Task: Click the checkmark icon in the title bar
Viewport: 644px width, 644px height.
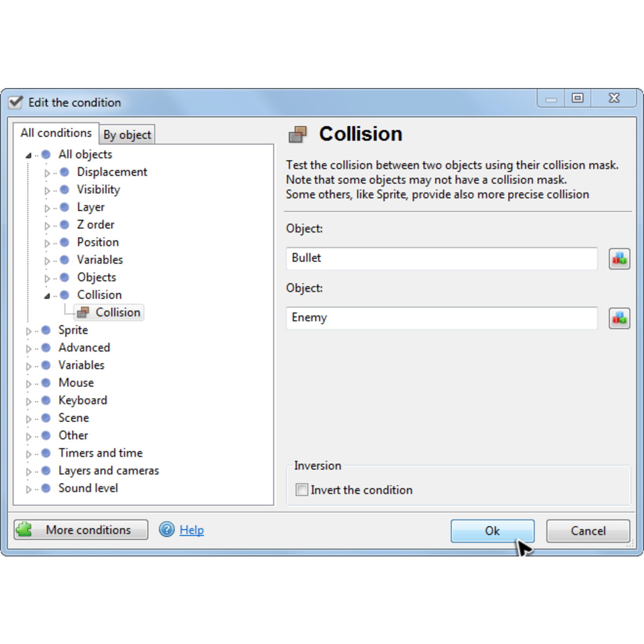Action: pyautogui.click(x=16, y=102)
